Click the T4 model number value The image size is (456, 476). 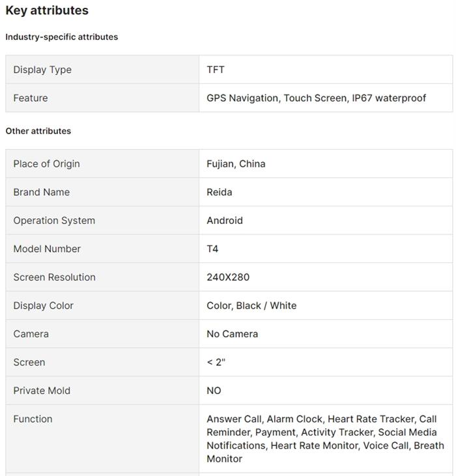[x=212, y=249]
